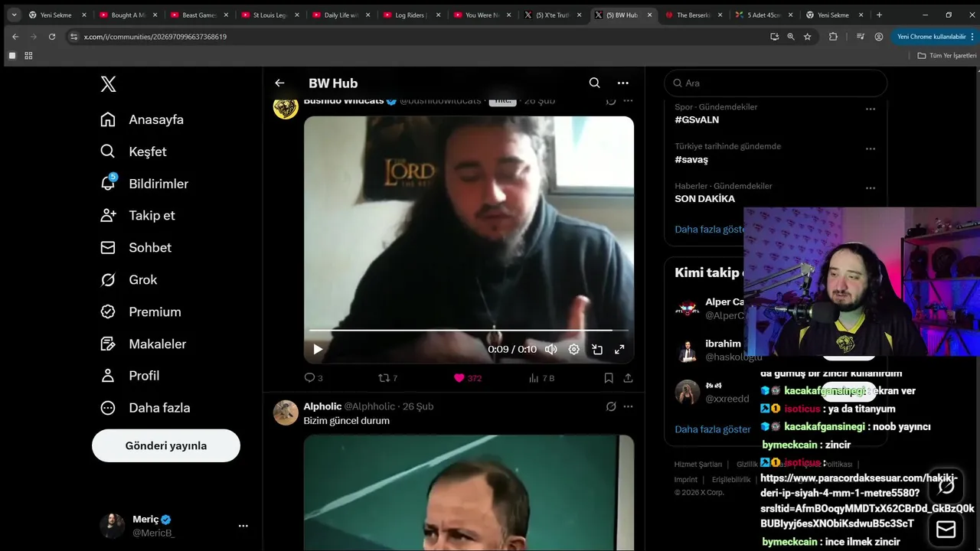
Task: Click the X logo in the sidebar
Action: click(108, 84)
